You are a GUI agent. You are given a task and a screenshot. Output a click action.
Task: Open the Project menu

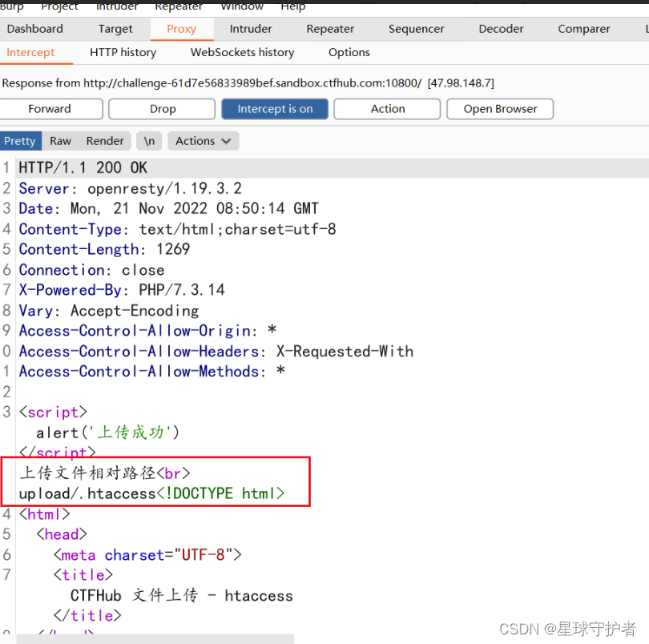click(x=59, y=6)
